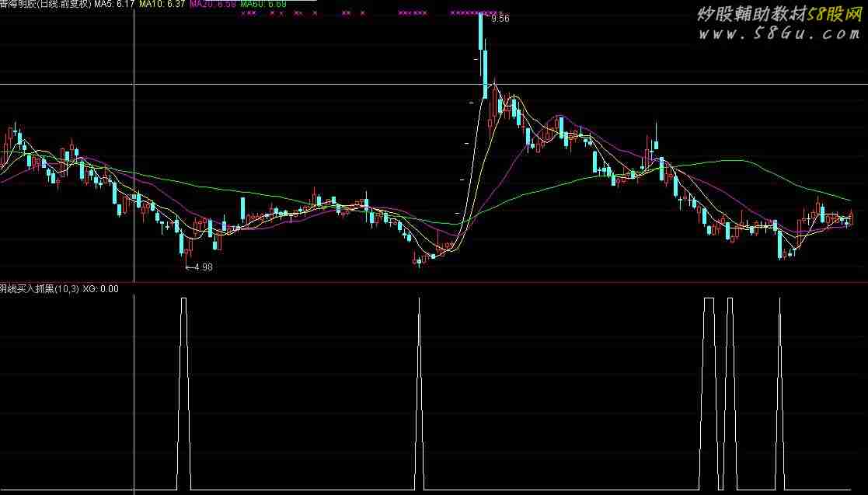Click the stock title 青海明胶(日线,前复权)
The height and width of the screenshot is (495, 868).
(x=45, y=4)
